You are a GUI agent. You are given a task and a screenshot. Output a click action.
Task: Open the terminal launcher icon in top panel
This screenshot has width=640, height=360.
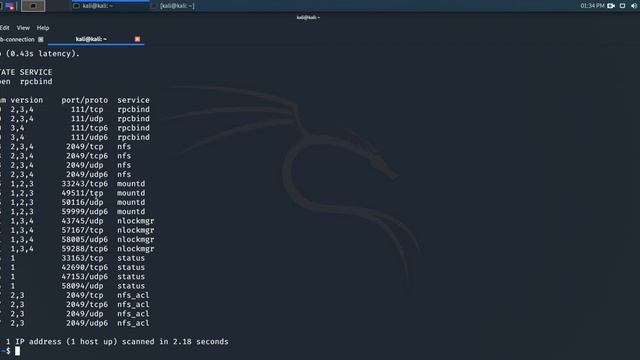point(33,6)
